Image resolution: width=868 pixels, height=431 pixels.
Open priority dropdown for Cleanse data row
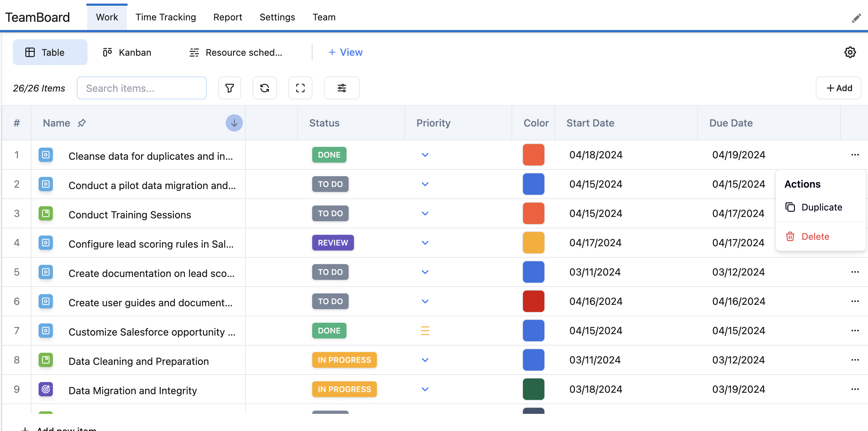pos(425,155)
